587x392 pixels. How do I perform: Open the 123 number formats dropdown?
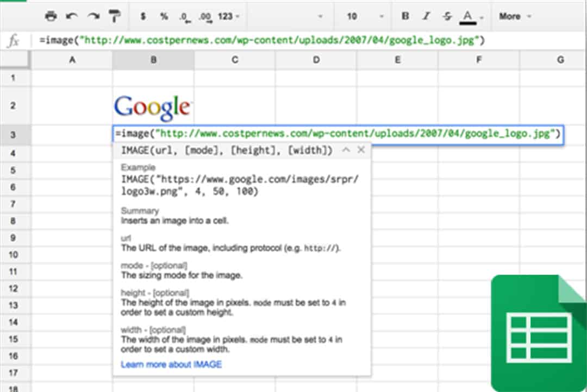[228, 16]
